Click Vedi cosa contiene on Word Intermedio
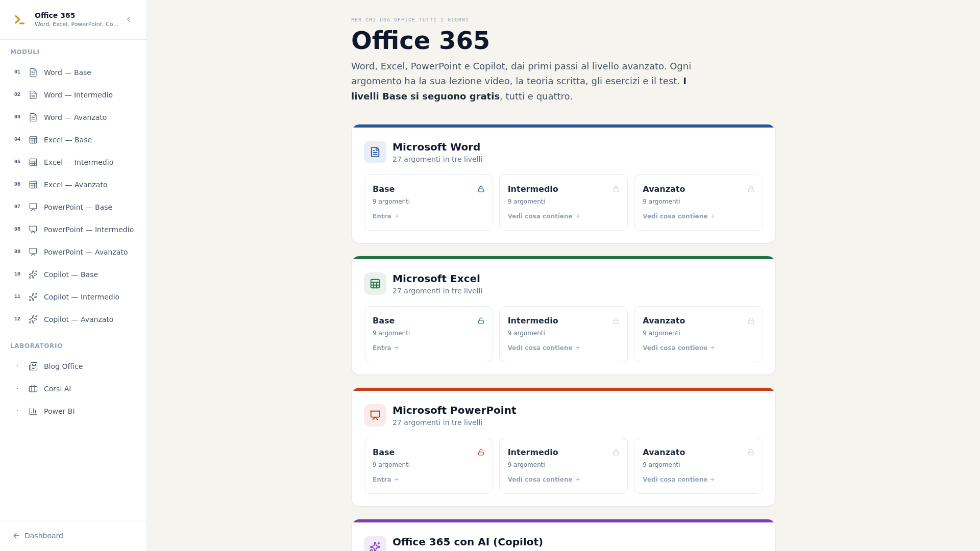Screen dimensions: 980x551 pos(544,216)
